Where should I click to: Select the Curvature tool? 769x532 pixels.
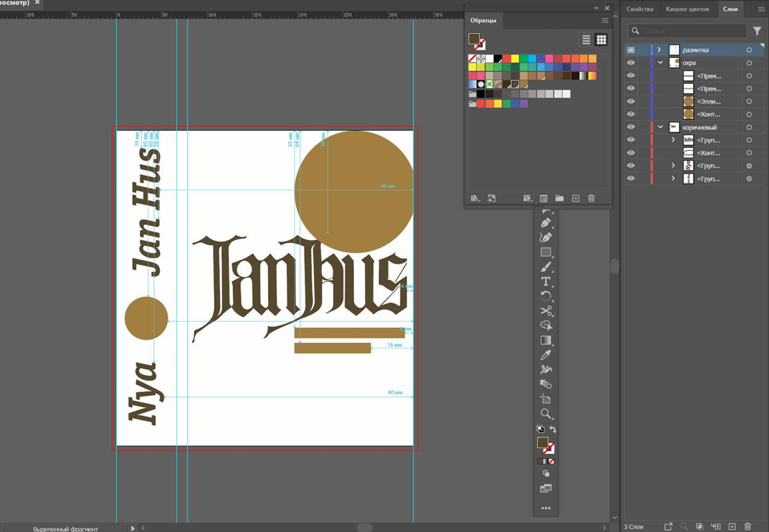pos(546,237)
